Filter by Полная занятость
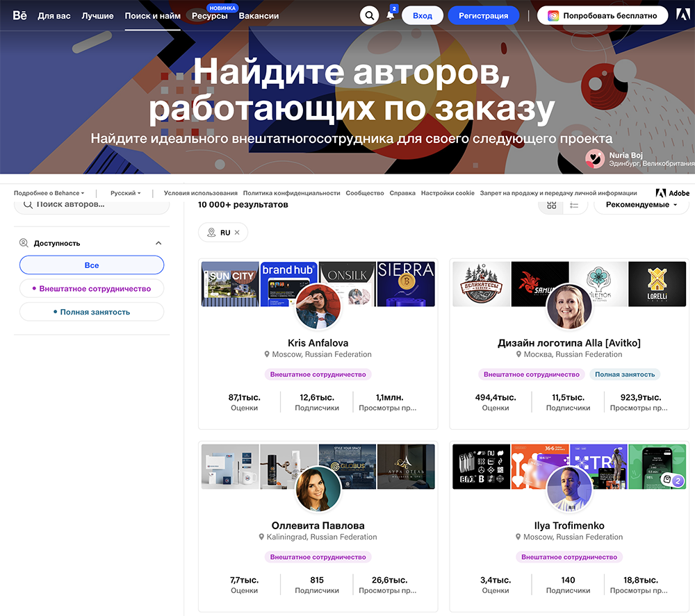 (x=92, y=312)
